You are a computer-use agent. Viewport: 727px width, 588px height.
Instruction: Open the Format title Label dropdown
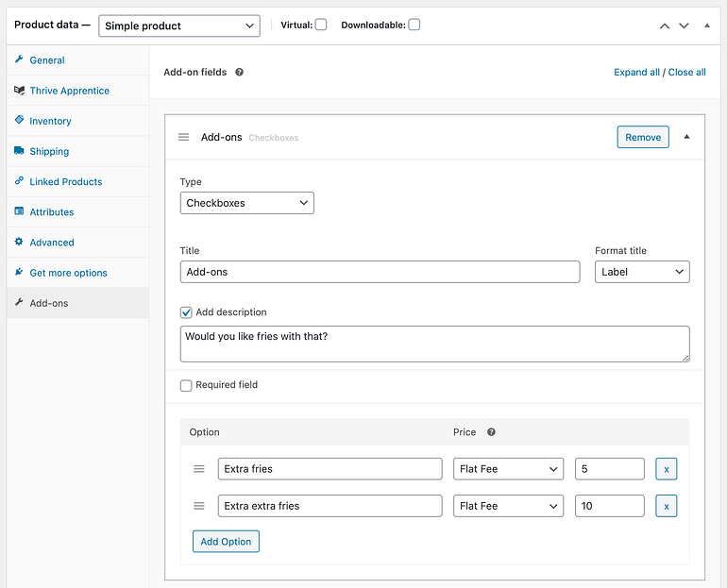point(642,272)
